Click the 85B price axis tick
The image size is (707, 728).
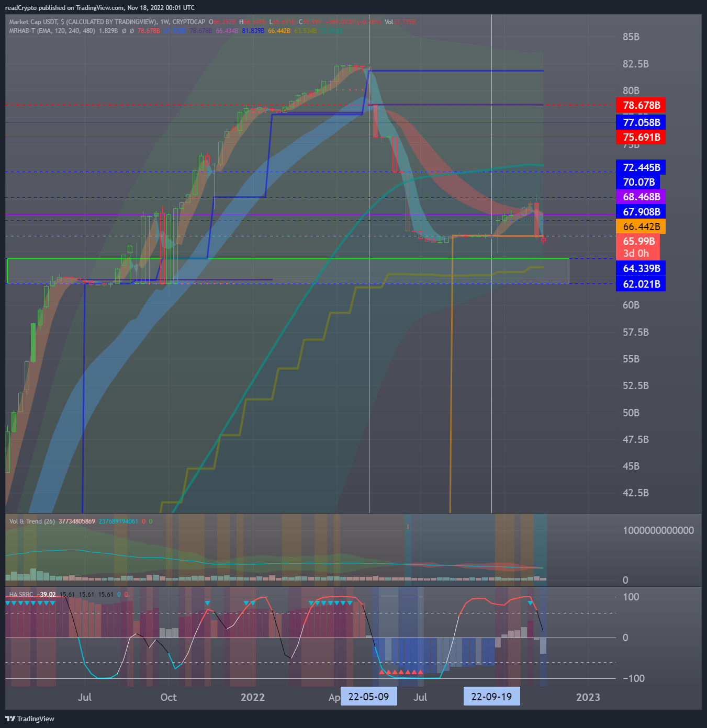631,37
